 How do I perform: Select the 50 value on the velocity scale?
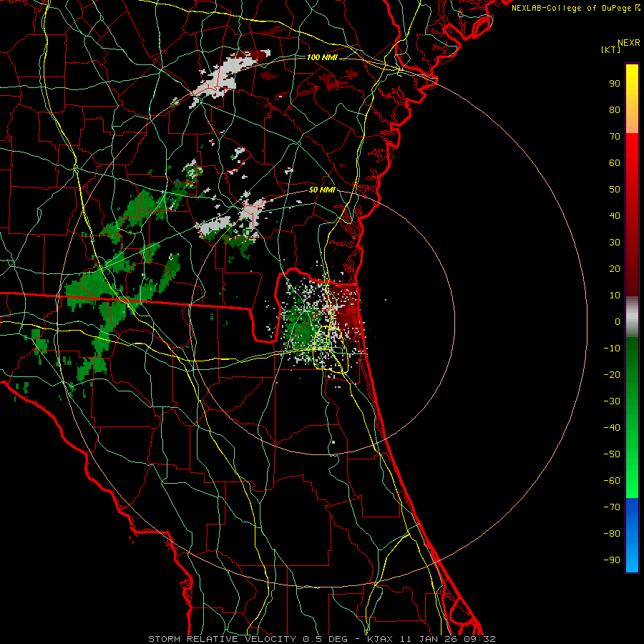tap(615, 190)
